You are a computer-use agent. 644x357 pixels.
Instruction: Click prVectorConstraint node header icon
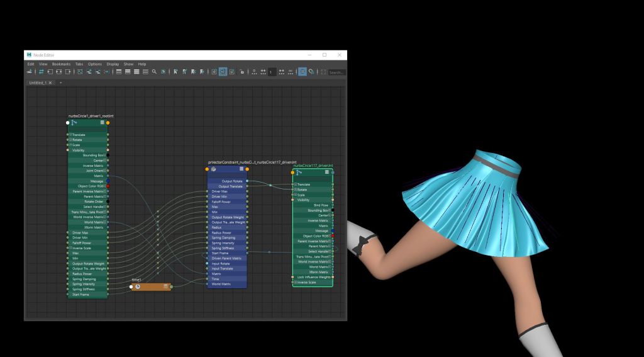pyautogui.click(x=213, y=169)
